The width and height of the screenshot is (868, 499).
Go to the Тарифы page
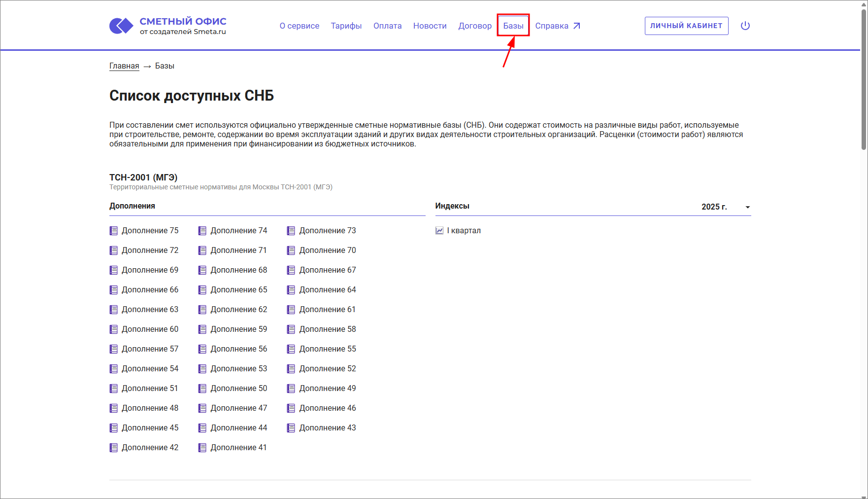[x=346, y=26]
